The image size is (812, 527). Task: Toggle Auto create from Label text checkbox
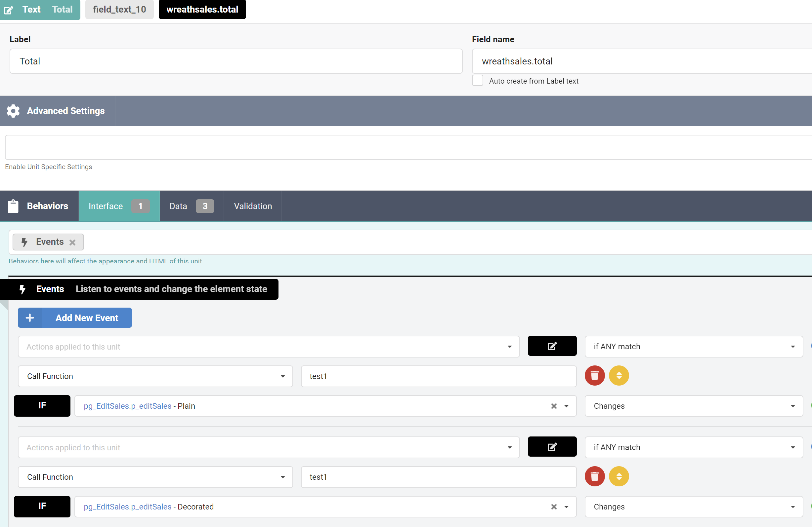click(x=477, y=81)
